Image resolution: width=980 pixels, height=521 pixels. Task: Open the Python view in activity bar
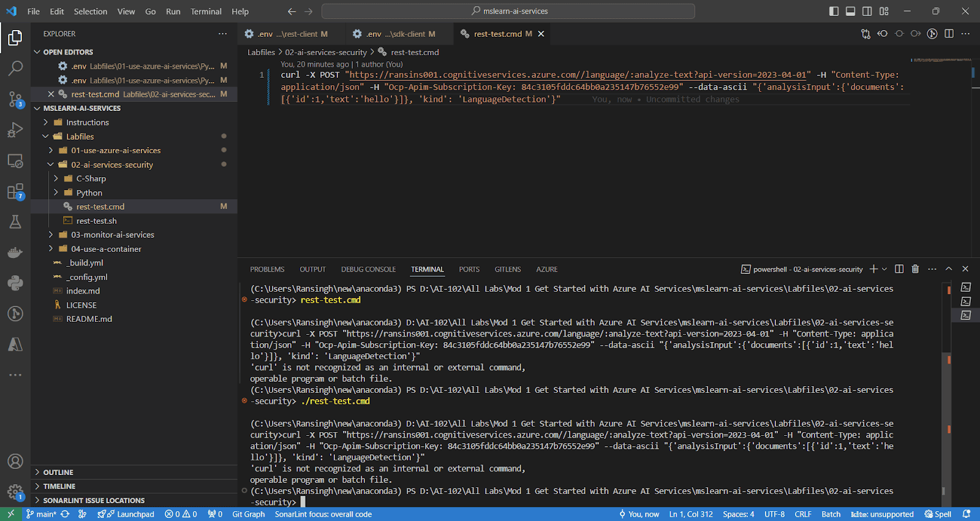15,283
